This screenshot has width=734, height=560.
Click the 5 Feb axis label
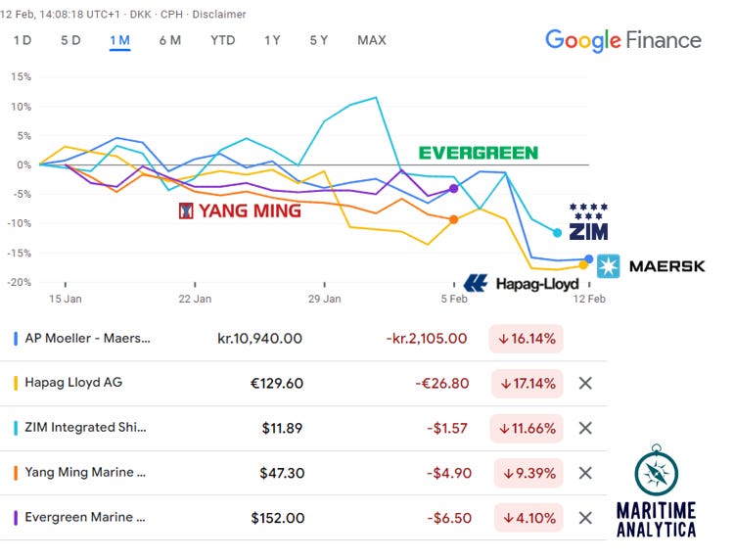[454, 299]
